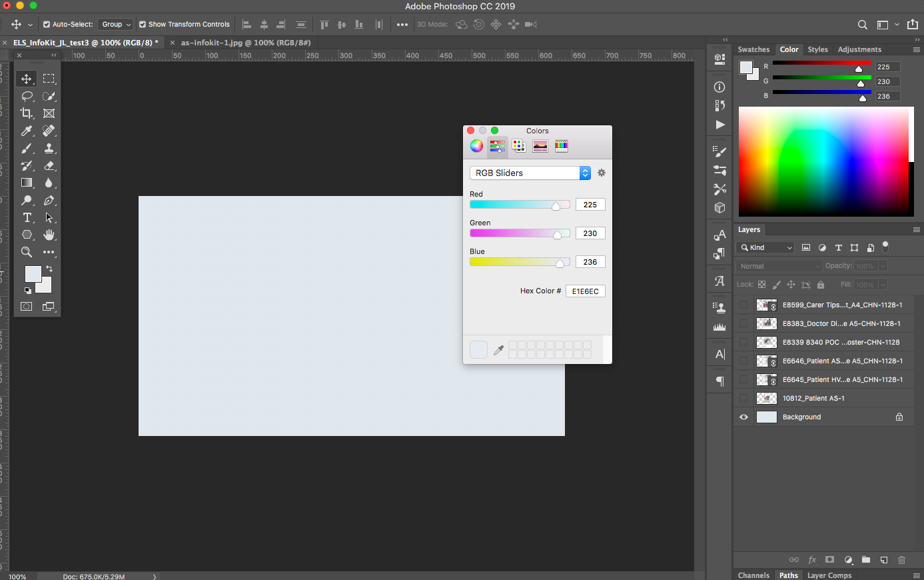
Task: Select the Crop tool
Action: point(27,113)
